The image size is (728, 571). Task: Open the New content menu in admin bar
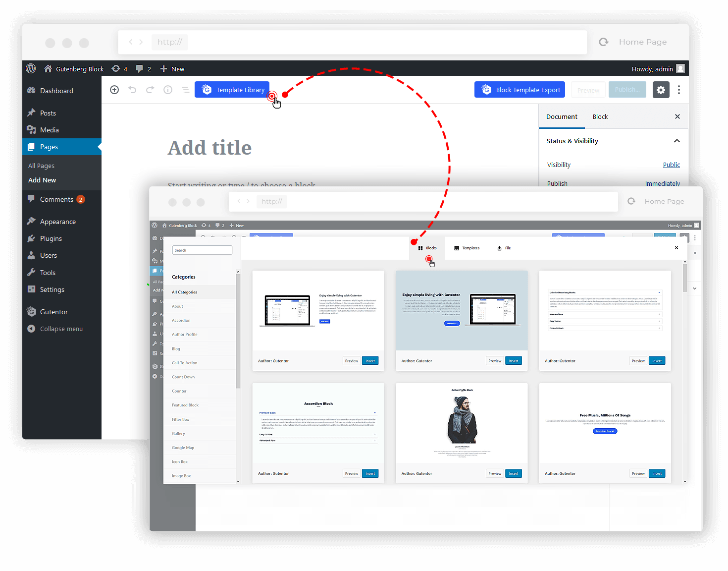pos(172,69)
